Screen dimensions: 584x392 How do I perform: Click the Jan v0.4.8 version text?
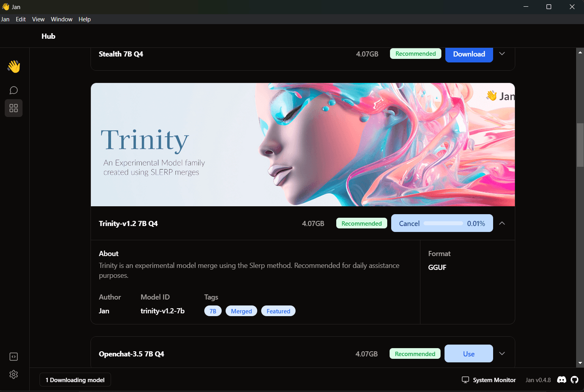click(538, 380)
